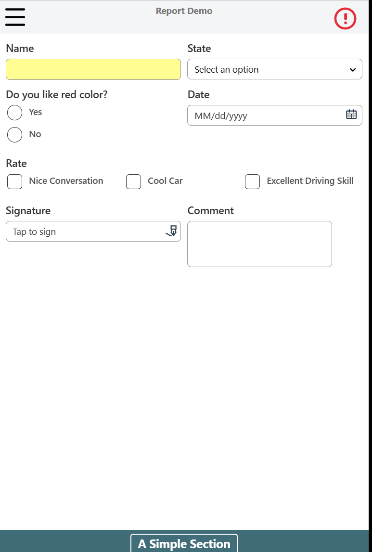Open the hamburger menu
The width and height of the screenshot is (372, 552).
(x=15, y=17)
